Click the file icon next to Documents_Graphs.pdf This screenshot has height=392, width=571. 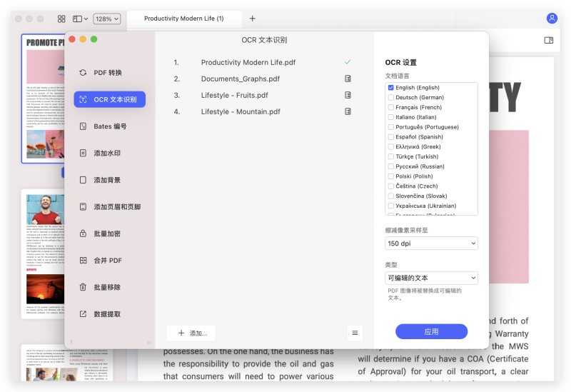tap(348, 79)
